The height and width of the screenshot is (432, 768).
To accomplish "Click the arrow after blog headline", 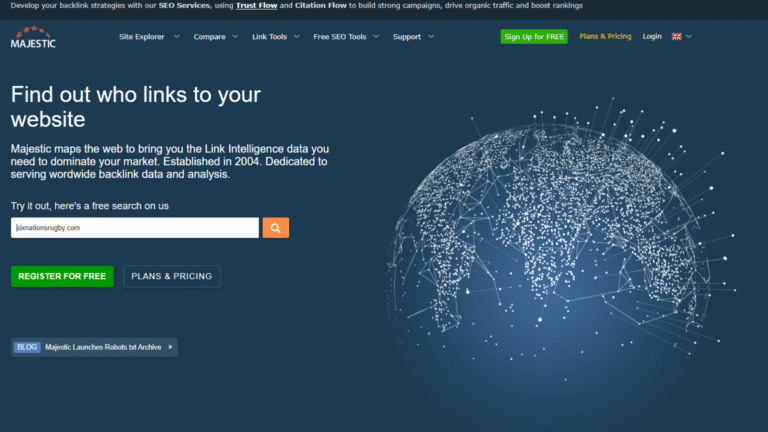I will [x=170, y=347].
